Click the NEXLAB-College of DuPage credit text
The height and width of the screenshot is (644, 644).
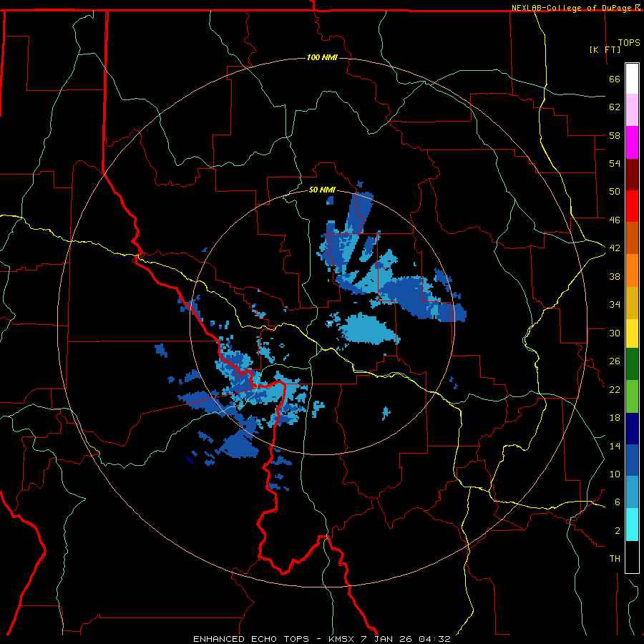pos(572,8)
